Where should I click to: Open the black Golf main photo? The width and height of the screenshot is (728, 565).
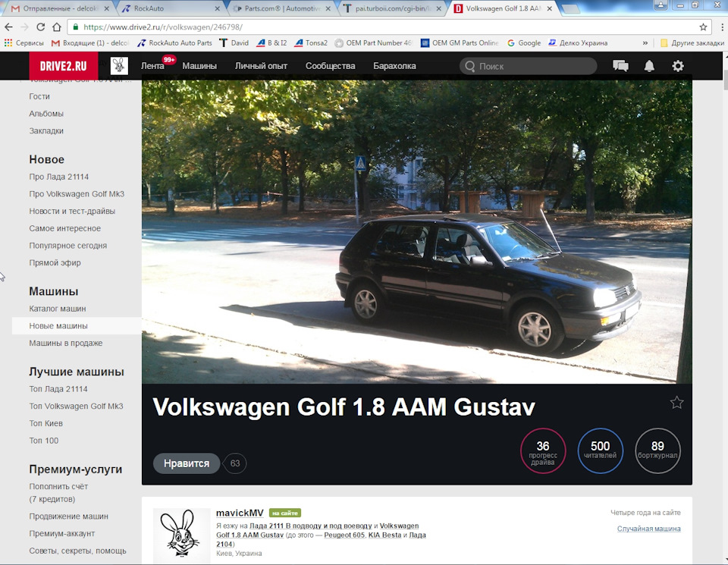(x=417, y=231)
